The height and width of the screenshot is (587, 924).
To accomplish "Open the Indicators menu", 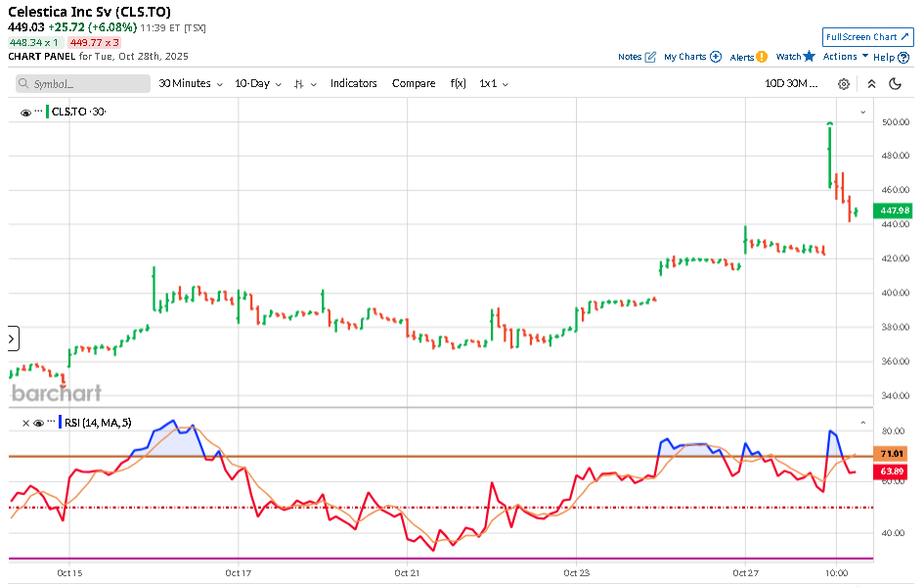I will (353, 84).
